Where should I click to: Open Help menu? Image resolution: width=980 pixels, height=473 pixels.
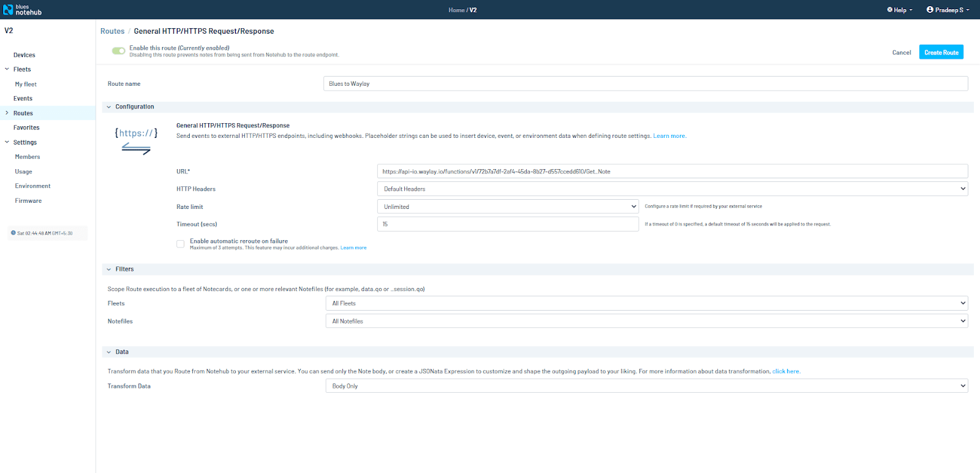tap(900, 10)
